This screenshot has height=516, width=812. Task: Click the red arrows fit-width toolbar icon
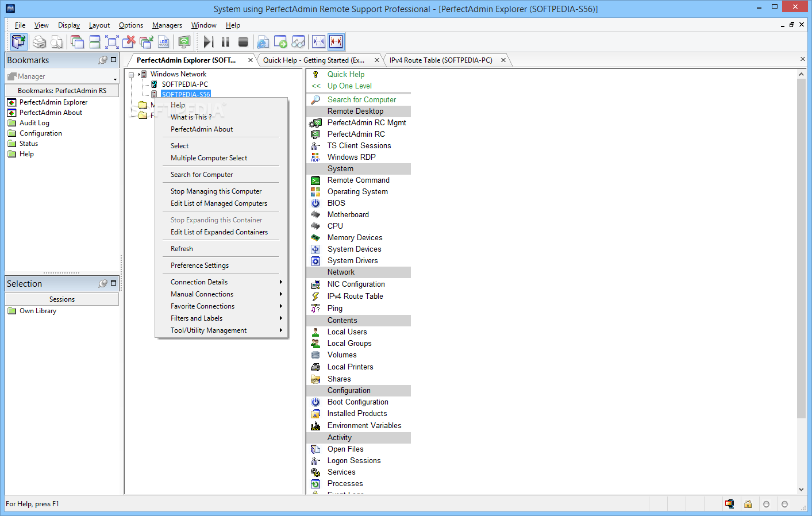[336, 42]
